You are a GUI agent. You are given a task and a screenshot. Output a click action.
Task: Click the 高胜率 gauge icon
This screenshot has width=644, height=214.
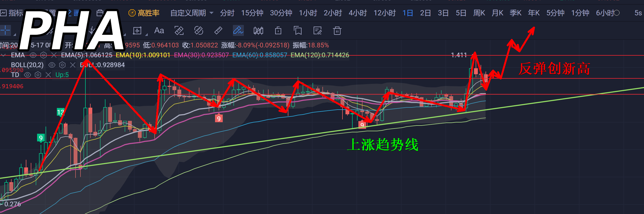pos(132,13)
